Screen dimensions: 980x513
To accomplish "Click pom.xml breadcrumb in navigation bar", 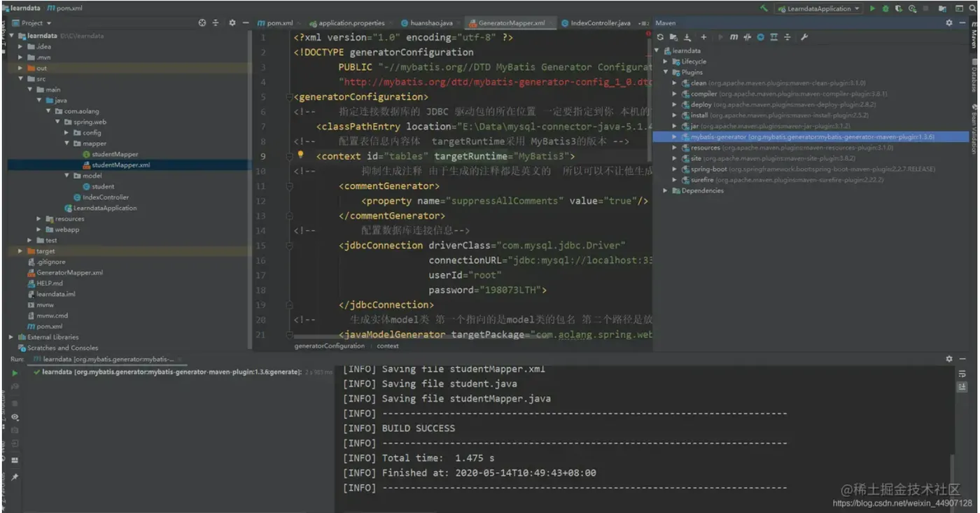I will point(64,8).
